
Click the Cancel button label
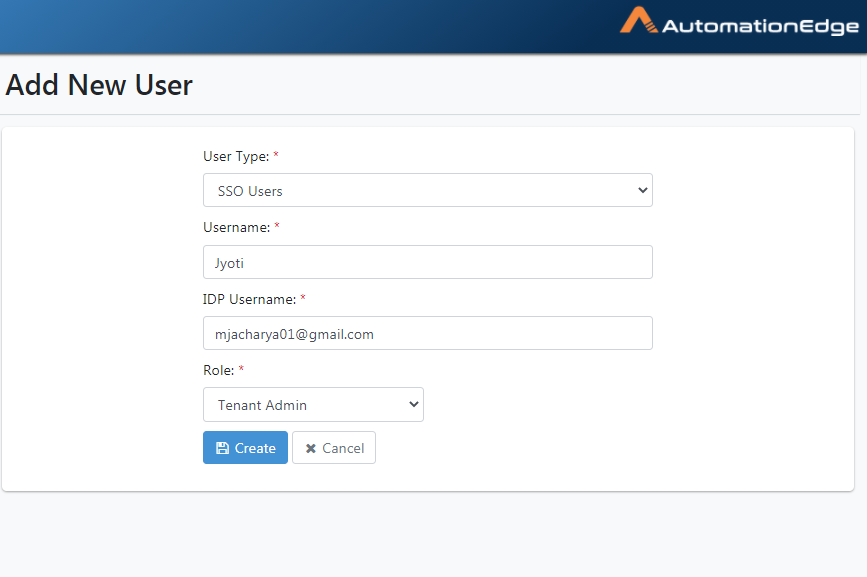tap(343, 448)
